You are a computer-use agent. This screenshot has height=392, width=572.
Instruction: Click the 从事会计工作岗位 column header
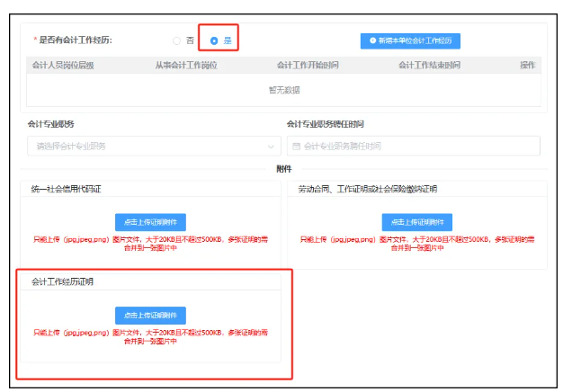tap(185, 65)
